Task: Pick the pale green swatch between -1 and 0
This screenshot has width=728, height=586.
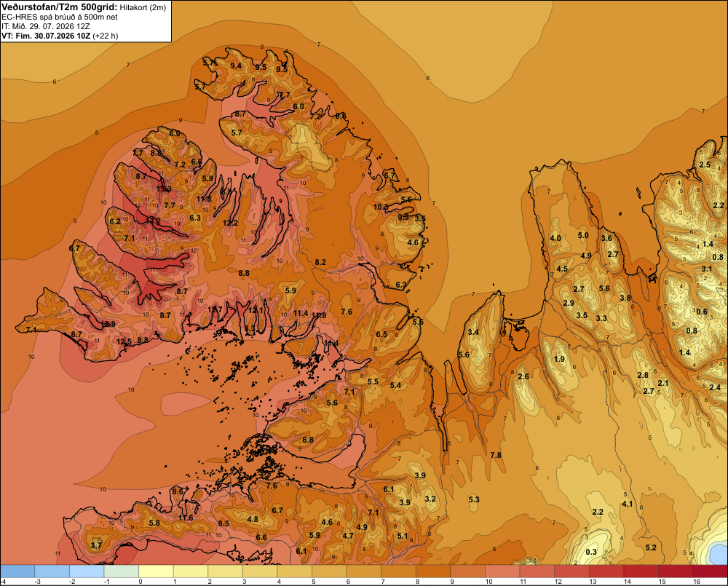Action: tap(121, 571)
